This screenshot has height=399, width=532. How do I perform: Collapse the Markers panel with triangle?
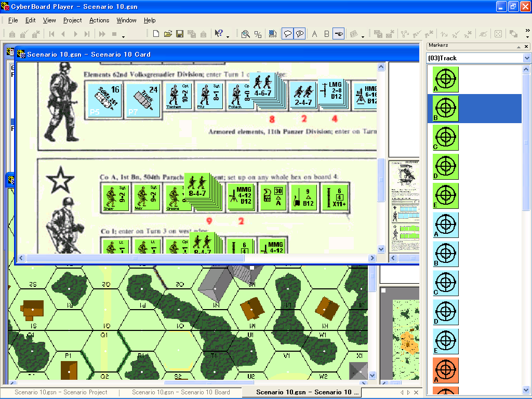(x=519, y=46)
